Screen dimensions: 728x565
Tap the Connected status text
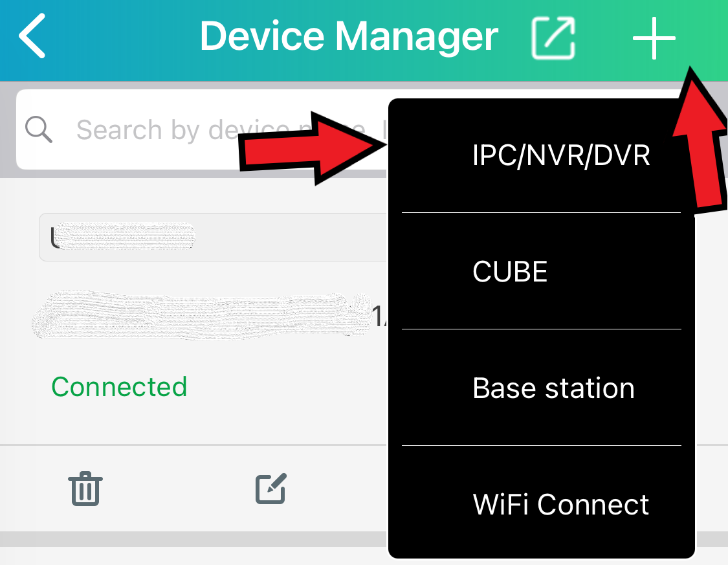pos(119,387)
